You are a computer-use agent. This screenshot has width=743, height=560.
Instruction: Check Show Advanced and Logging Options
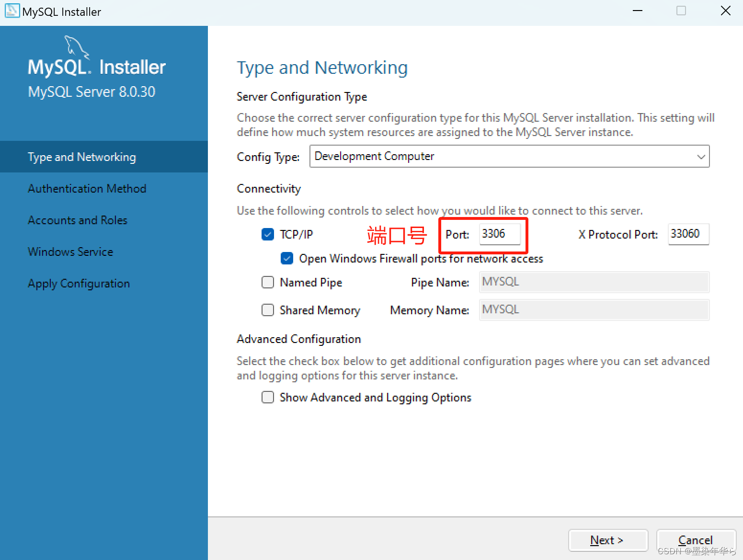point(268,397)
